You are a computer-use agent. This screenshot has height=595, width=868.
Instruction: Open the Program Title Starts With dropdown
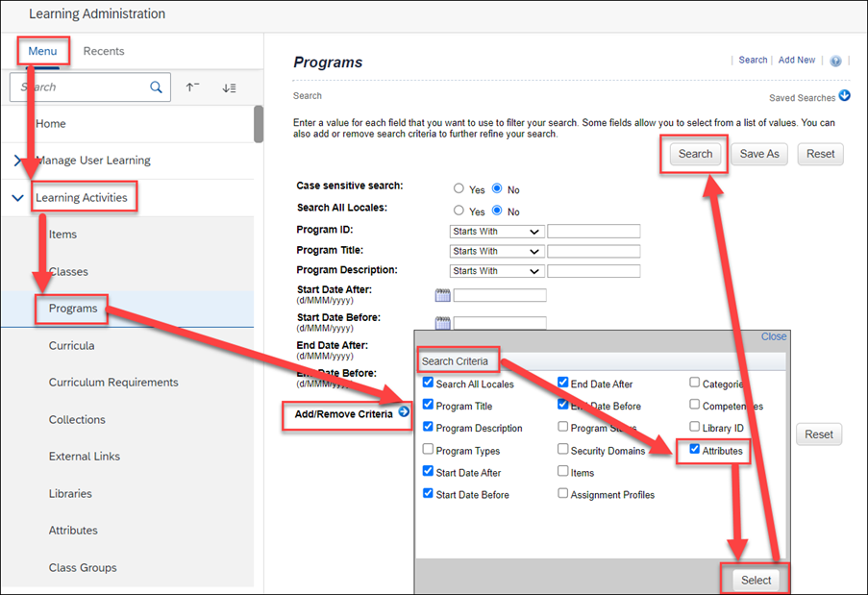495,250
